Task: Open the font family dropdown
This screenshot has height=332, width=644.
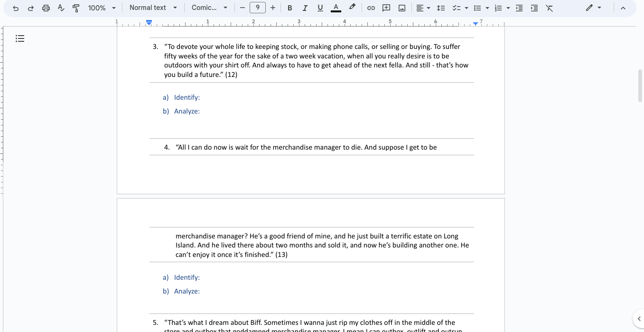Action: pyautogui.click(x=209, y=8)
